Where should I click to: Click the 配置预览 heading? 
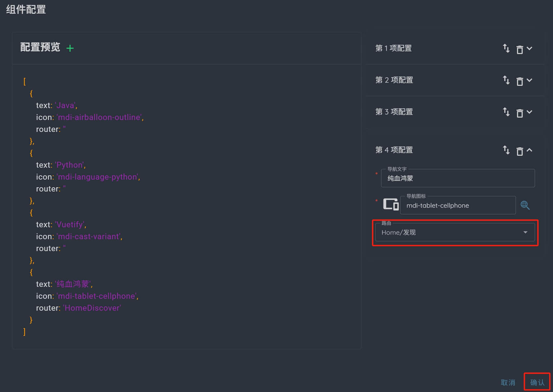40,47
